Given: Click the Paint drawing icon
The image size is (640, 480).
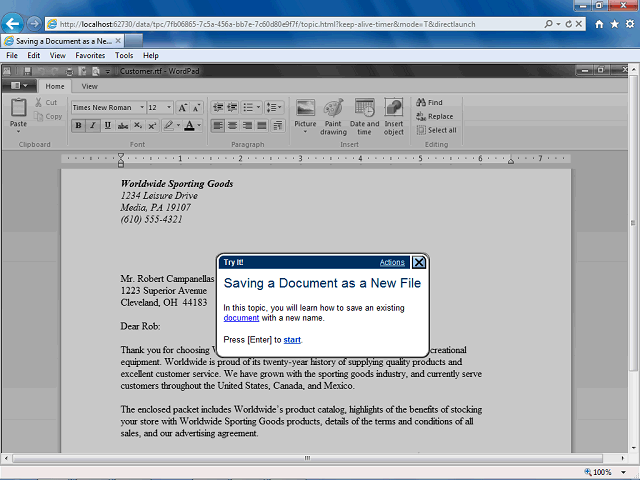Looking at the screenshot, I should 333,108.
